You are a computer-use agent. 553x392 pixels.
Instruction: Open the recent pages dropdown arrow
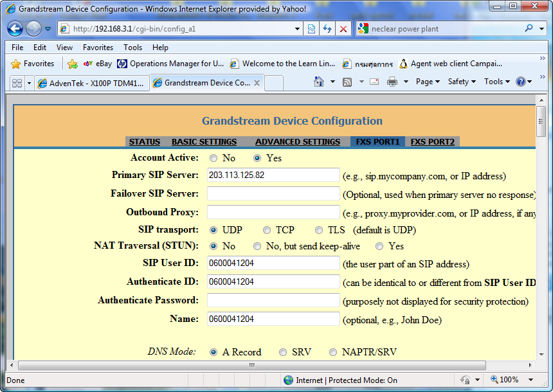coord(48,29)
